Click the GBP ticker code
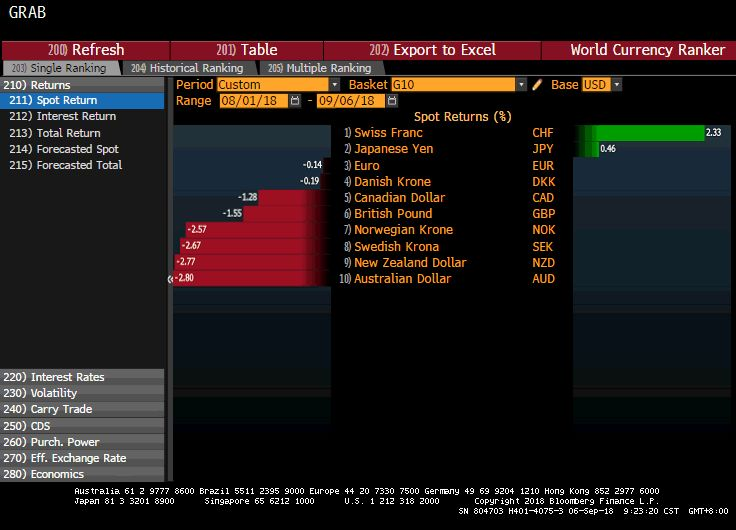 544,214
